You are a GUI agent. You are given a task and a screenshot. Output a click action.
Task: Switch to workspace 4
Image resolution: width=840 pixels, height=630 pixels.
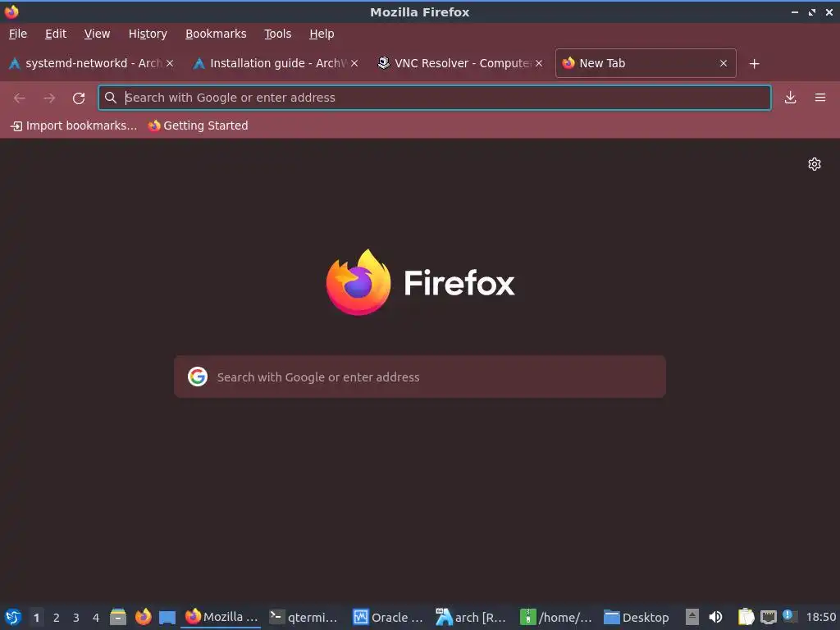(x=96, y=617)
